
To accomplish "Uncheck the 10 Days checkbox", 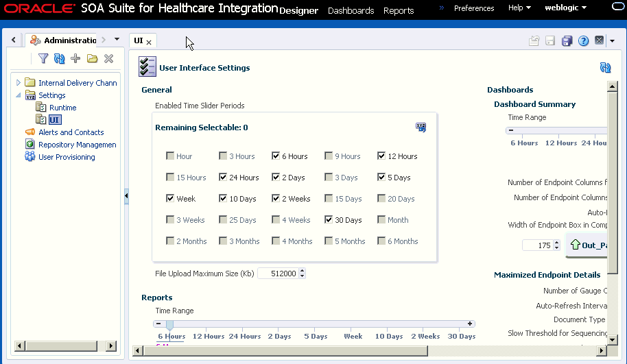I will click(x=223, y=198).
